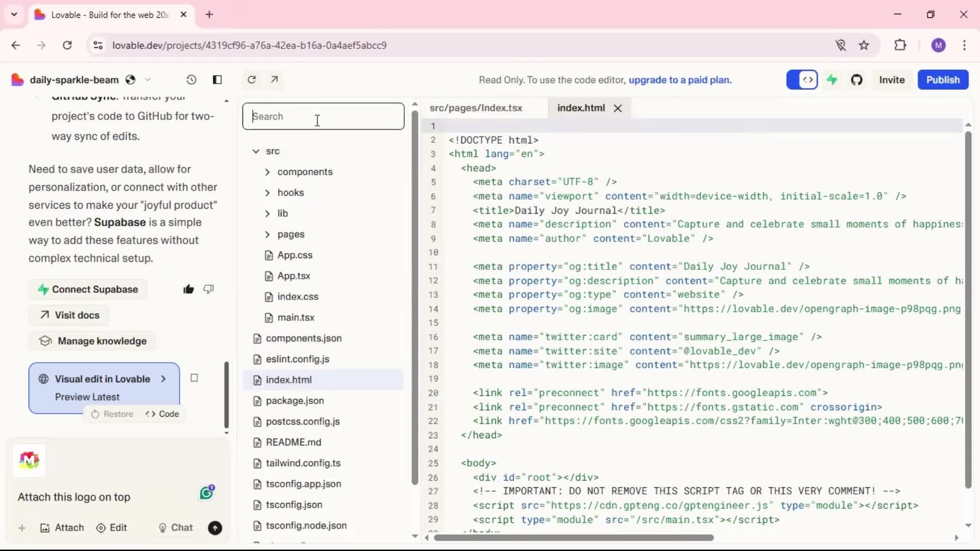This screenshot has height=551, width=980.
Task: Click the plus icon in chat bar
Action: click(22, 528)
